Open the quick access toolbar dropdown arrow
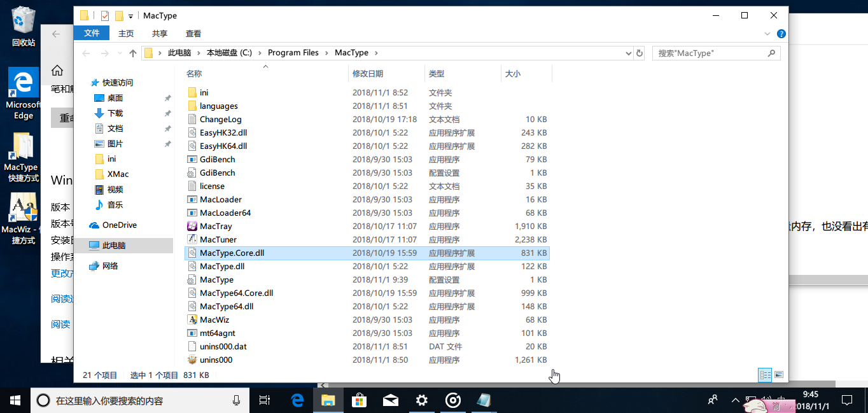The height and width of the screenshot is (413, 868). pos(130,16)
